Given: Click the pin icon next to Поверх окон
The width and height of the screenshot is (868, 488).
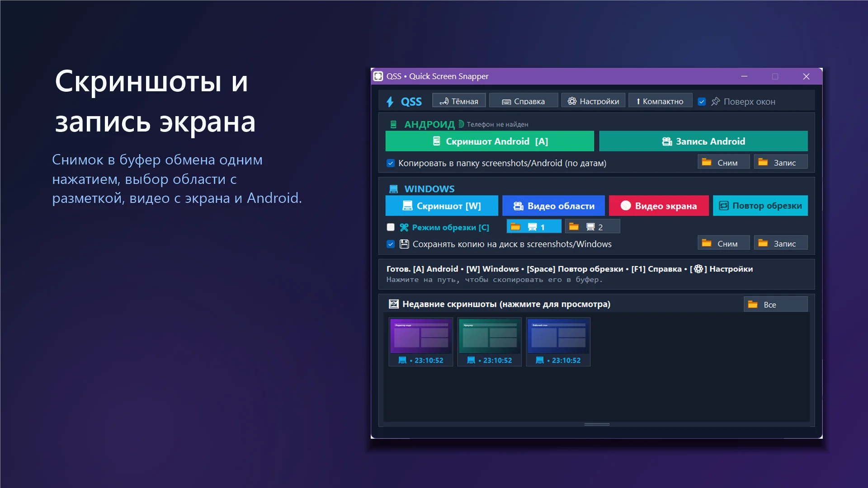Looking at the screenshot, I should 715,102.
